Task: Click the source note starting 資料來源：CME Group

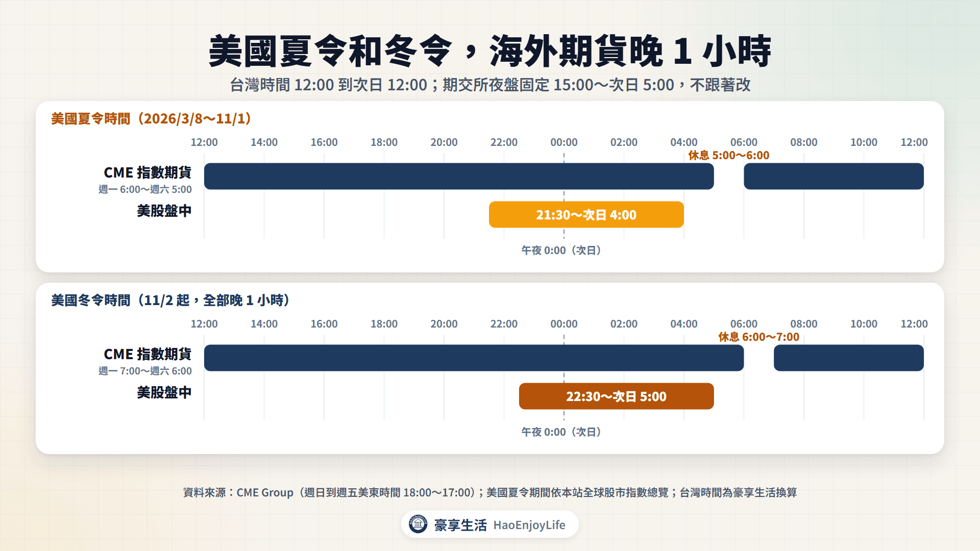Action: click(490, 492)
